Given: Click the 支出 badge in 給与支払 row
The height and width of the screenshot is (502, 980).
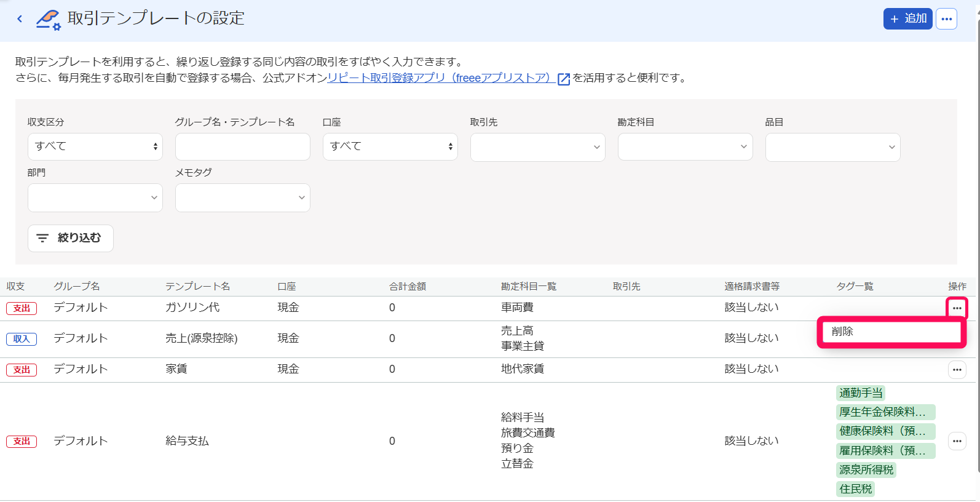Looking at the screenshot, I should 22,441.
